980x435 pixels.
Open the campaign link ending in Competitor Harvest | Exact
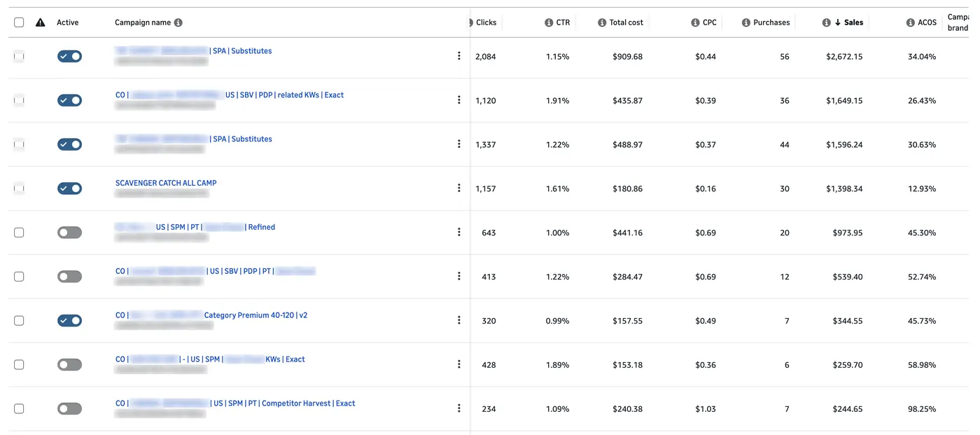[235, 403]
